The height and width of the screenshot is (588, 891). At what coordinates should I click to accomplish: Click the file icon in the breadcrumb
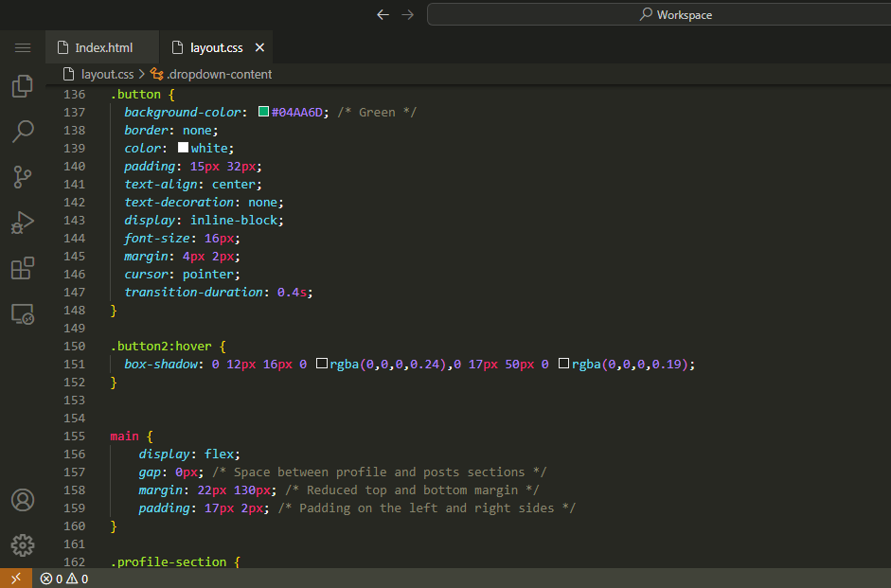tap(69, 75)
